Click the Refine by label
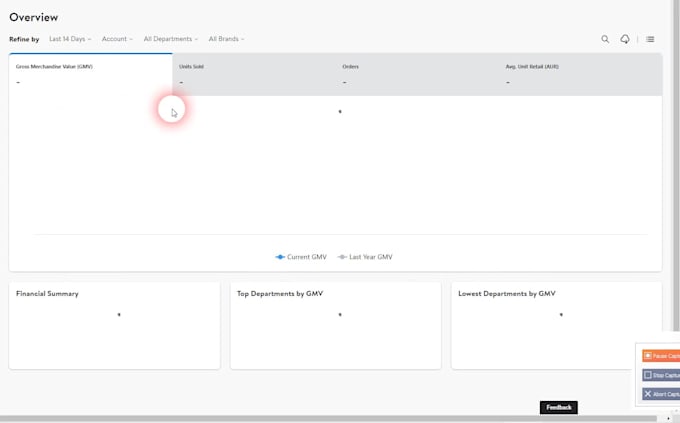This screenshot has height=423, width=680. [x=24, y=39]
